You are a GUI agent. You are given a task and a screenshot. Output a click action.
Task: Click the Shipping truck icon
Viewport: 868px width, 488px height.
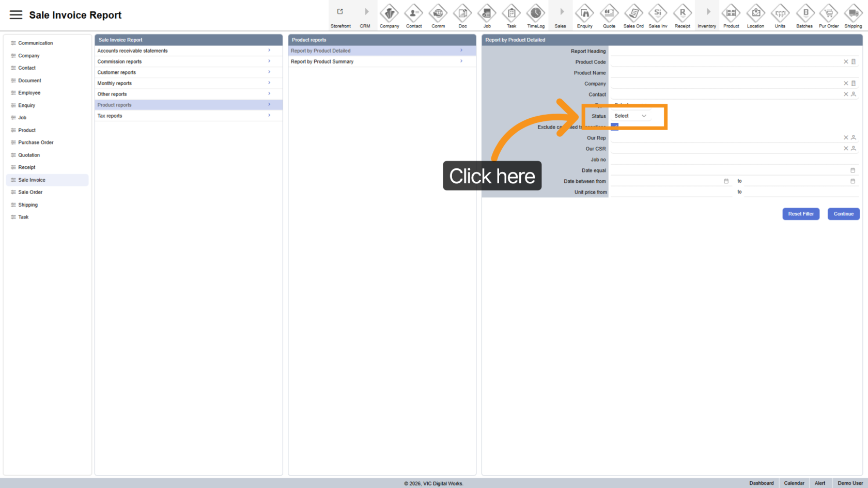tap(853, 13)
